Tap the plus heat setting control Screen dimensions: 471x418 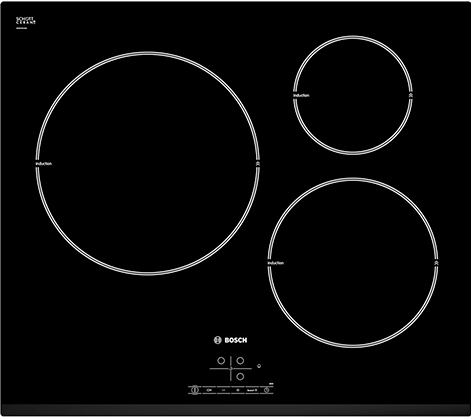tap(238, 390)
